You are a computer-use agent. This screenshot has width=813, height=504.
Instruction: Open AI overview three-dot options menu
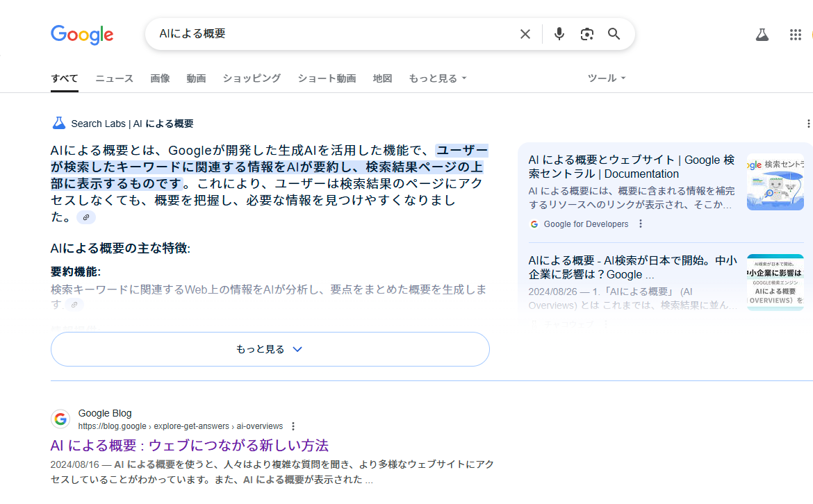(x=808, y=124)
